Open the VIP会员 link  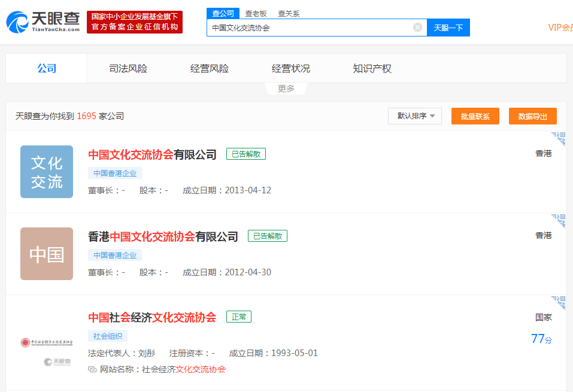click(560, 28)
